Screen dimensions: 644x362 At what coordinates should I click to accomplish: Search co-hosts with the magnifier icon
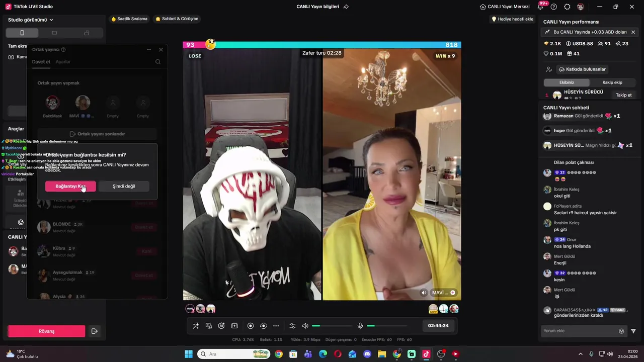(x=158, y=62)
